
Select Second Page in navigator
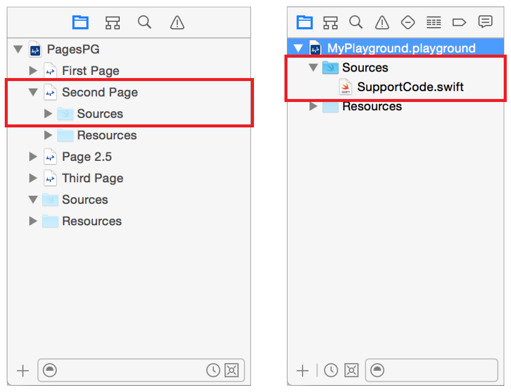(x=100, y=92)
